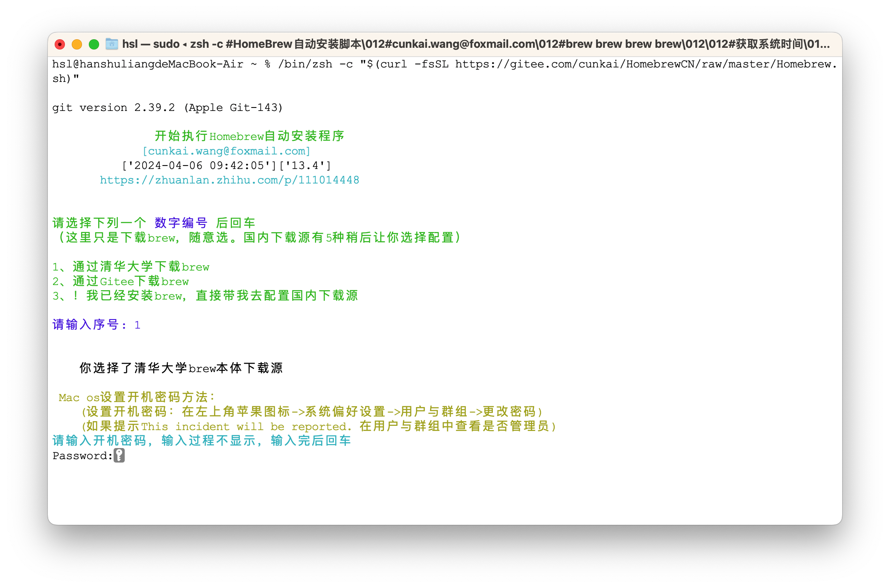
Task: Click 'Mac os设置开机密码方法' line
Action: tap(137, 397)
